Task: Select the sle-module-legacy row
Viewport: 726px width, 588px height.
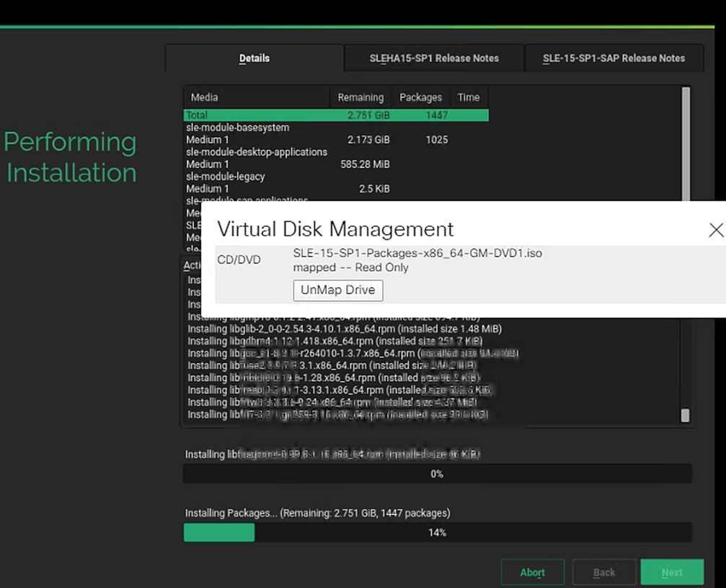Action: (336, 177)
